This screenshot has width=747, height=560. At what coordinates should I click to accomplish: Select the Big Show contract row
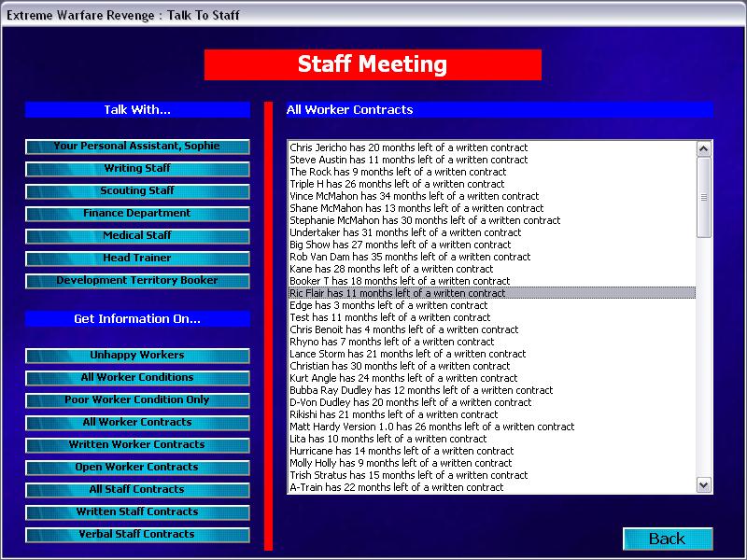(x=492, y=245)
